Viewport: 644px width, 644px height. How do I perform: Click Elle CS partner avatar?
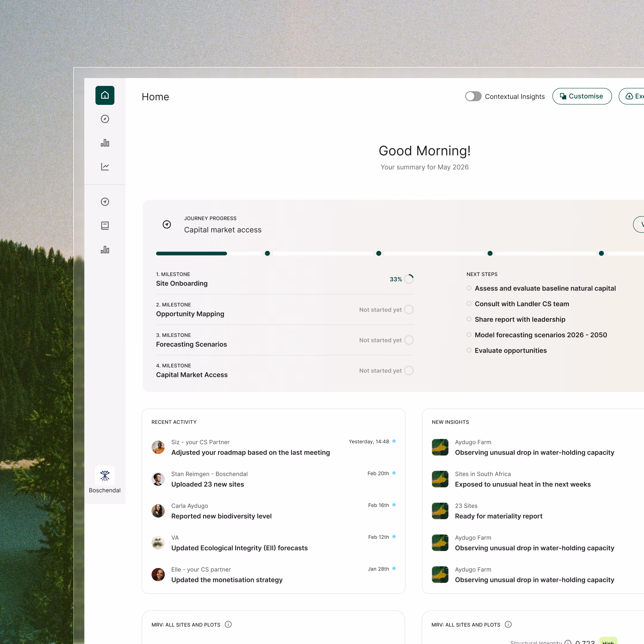click(x=158, y=575)
